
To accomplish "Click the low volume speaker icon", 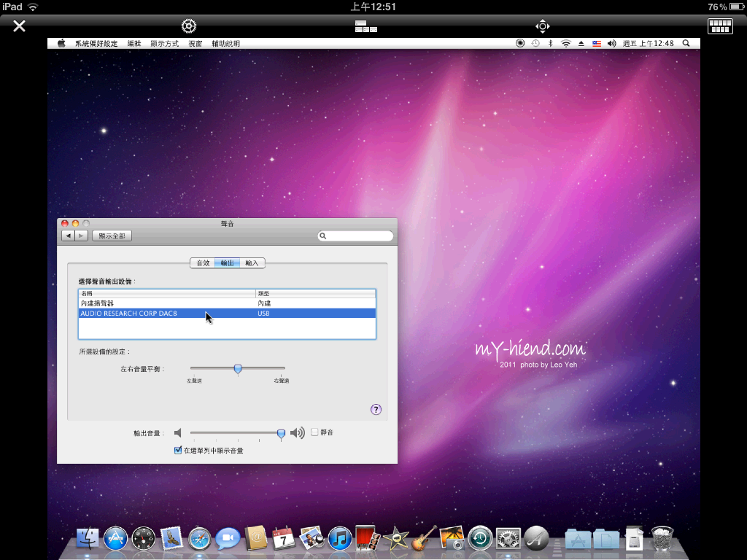I will click(178, 432).
